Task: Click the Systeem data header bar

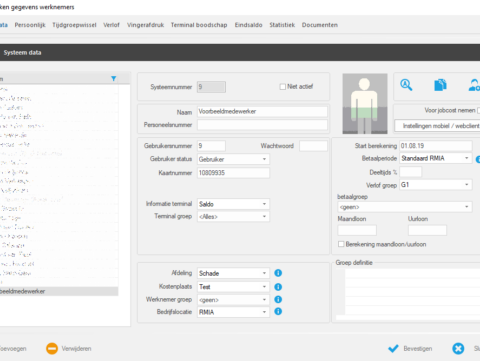Action: pyautogui.click(x=240, y=52)
